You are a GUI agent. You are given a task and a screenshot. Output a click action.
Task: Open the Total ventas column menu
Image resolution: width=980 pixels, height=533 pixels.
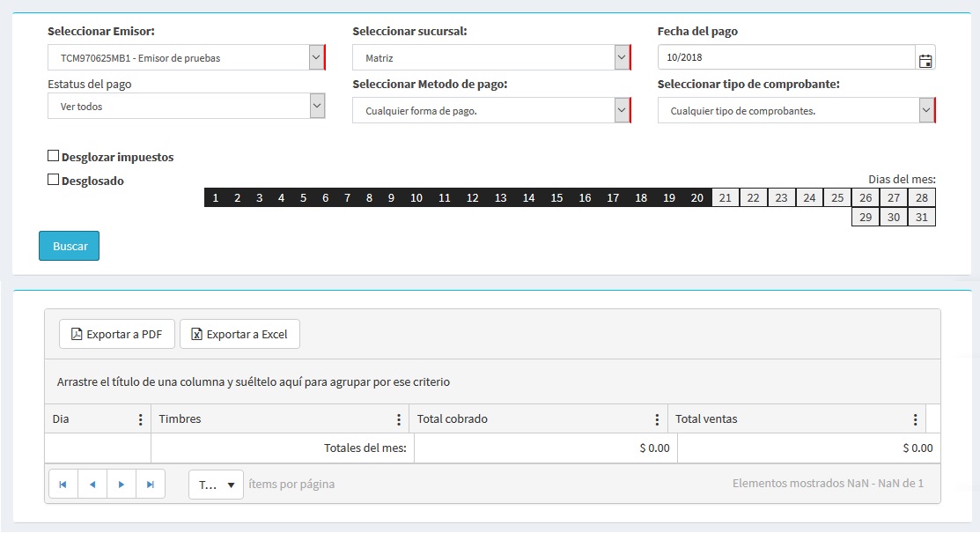916,419
